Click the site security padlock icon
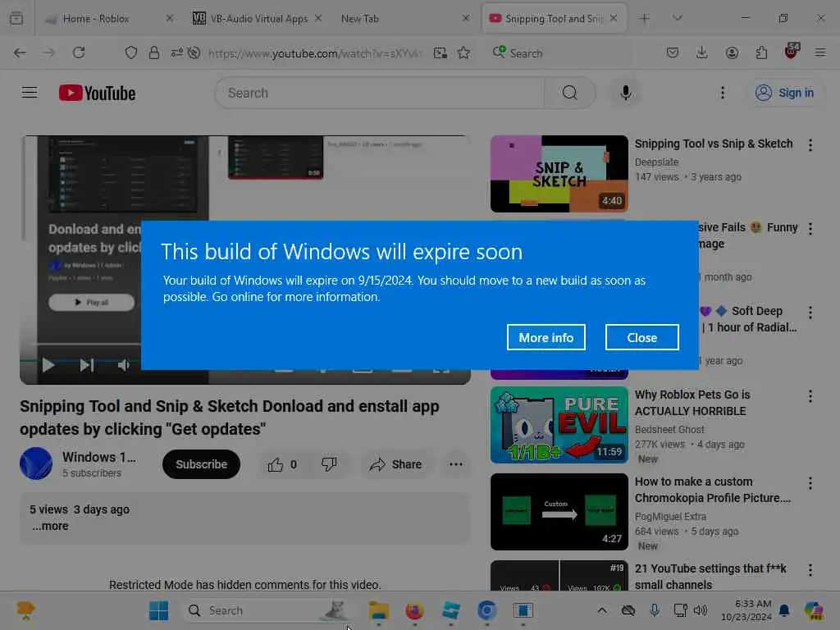Screen dimensions: 840x630 click(x=153, y=52)
